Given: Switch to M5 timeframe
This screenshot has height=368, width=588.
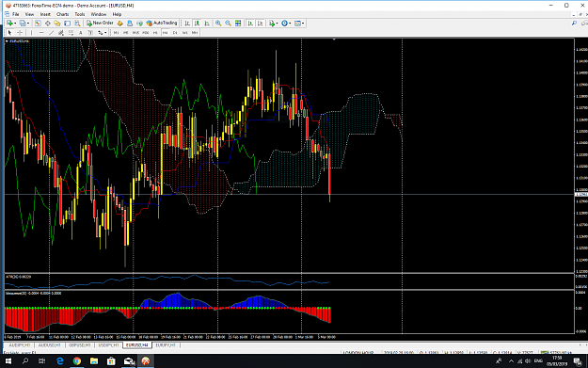Looking at the screenshot, I should pyautogui.click(x=126, y=33).
